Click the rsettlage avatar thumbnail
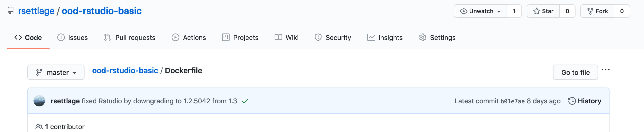This screenshot has height=132, width=644. (x=39, y=101)
